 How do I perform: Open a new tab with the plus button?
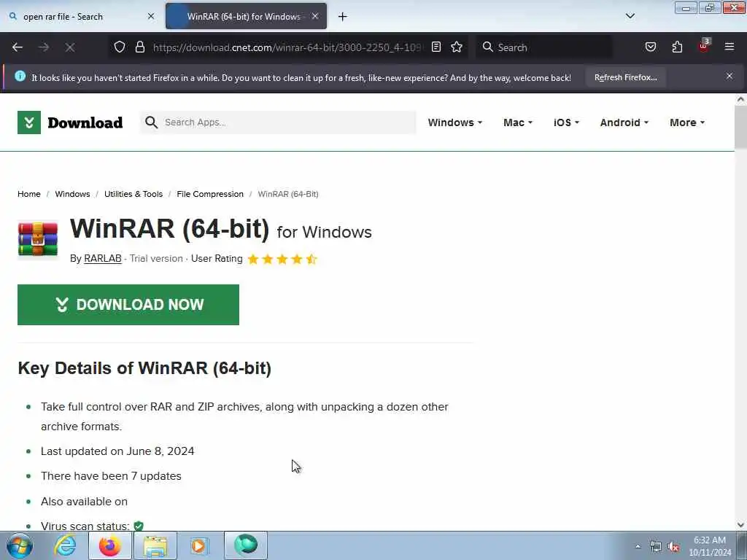(342, 17)
